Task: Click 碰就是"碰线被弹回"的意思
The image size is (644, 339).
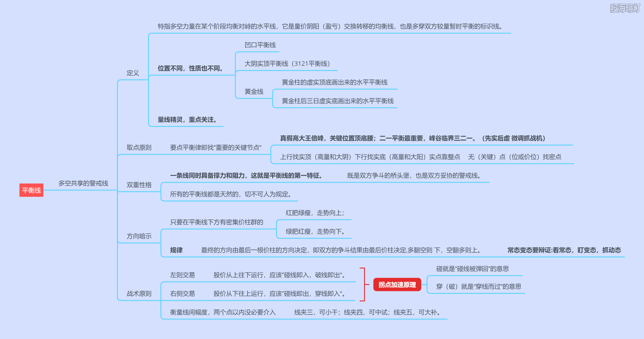Action: click(x=472, y=269)
